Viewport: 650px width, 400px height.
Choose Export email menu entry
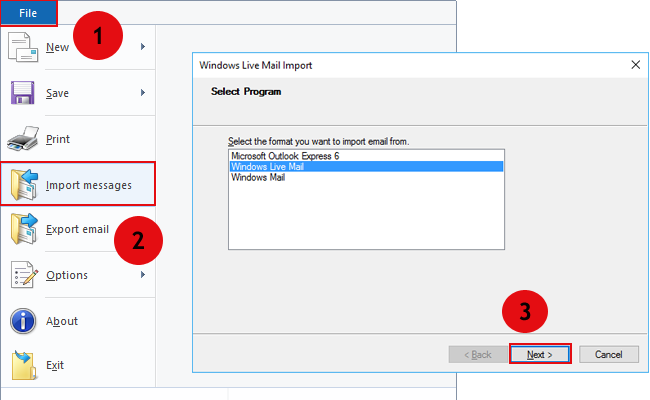pyautogui.click(x=77, y=229)
